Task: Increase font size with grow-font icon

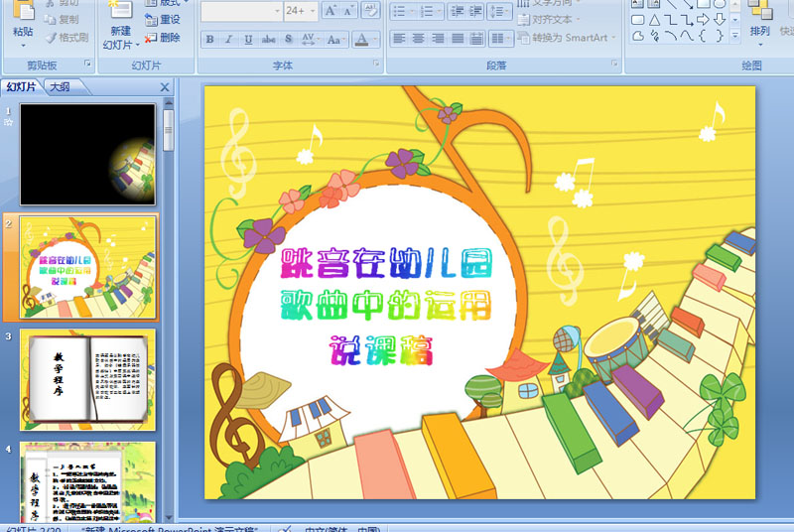Action: point(331,11)
